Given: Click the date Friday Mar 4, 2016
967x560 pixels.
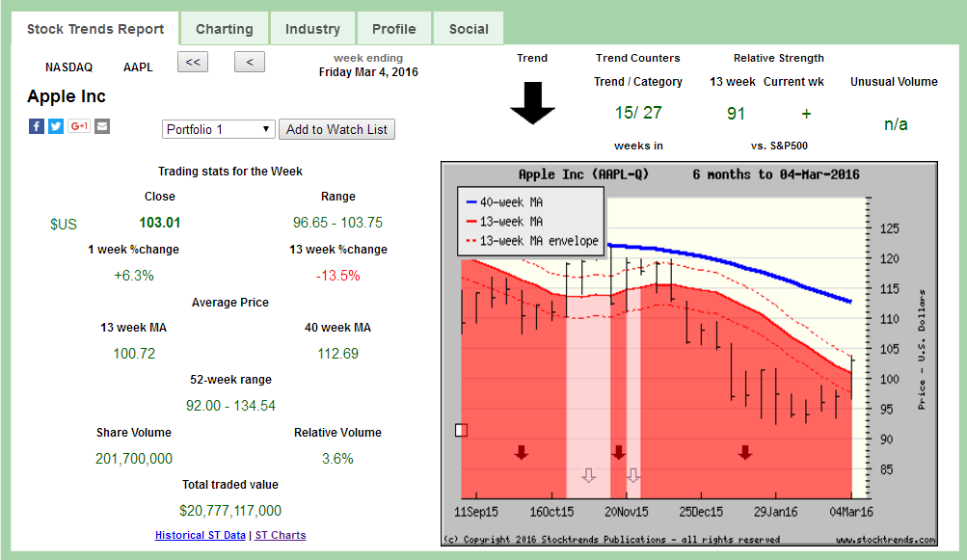Looking at the screenshot, I should pos(368,72).
